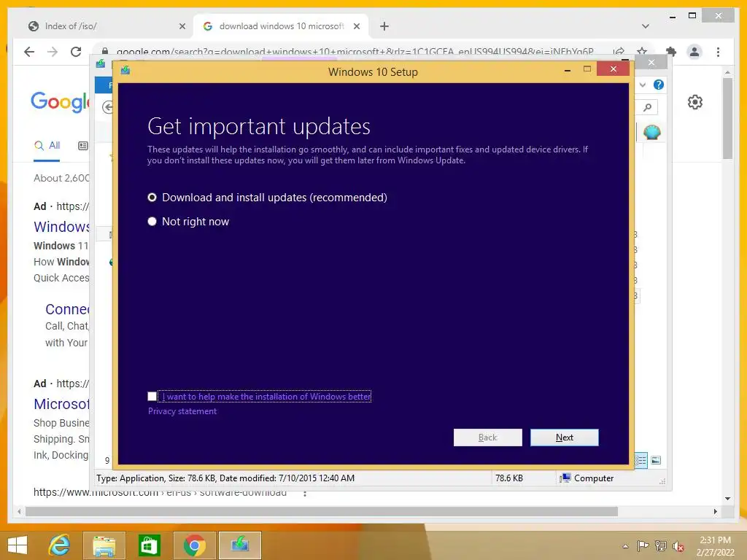This screenshot has width=747, height=560.
Task: Open Explorer help question mark icon
Action: click(659, 85)
